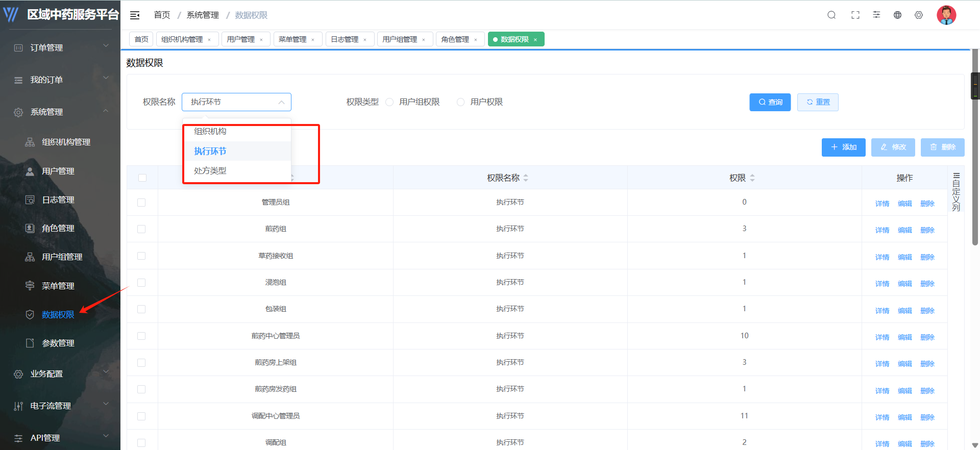Click the 日志管理 sidebar icon
The image size is (980, 450).
pyautogui.click(x=30, y=199)
